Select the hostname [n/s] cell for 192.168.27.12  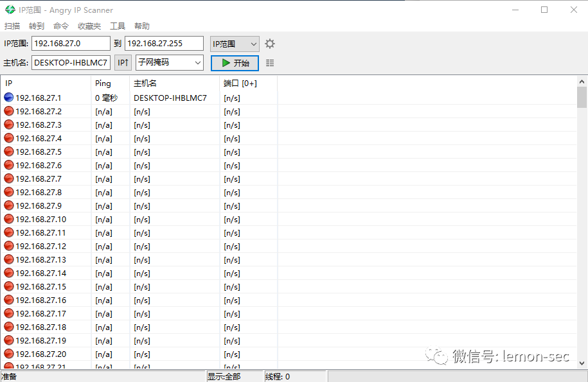tap(142, 247)
